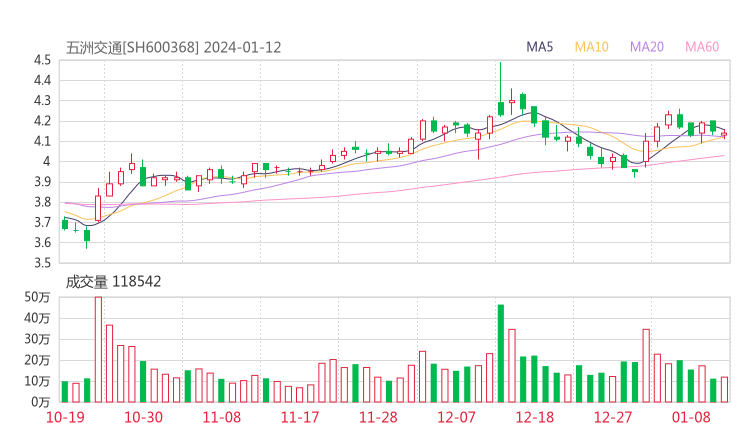Screen dimensions: 740x440
Task: Click the last volume bar on the right
Action: click(x=724, y=389)
